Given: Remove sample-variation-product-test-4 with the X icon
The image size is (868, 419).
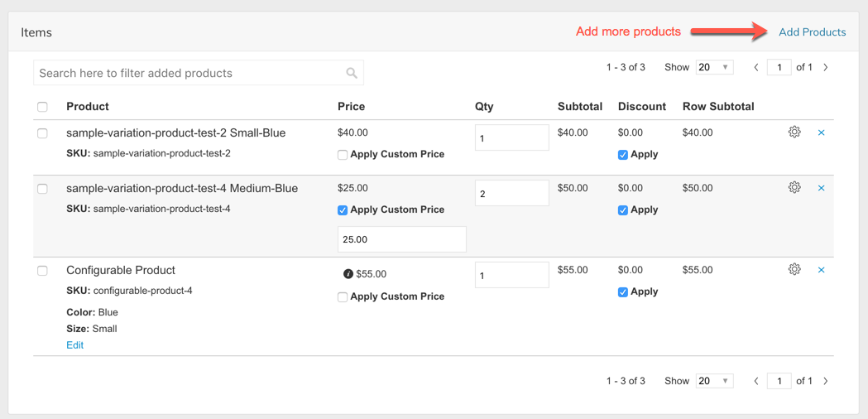Looking at the screenshot, I should click(821, 188).
